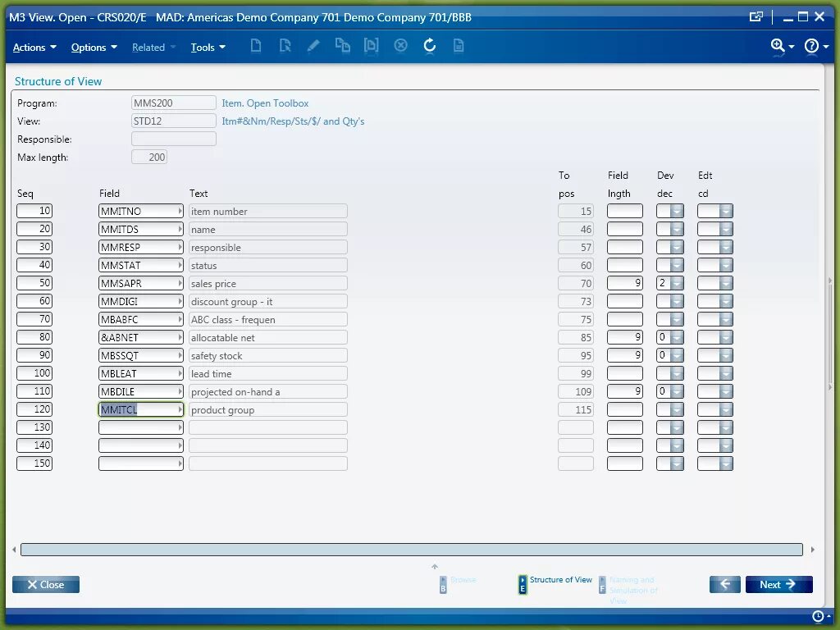
Task: Switch to the Browse panel
Action: (x=463, y=580)
